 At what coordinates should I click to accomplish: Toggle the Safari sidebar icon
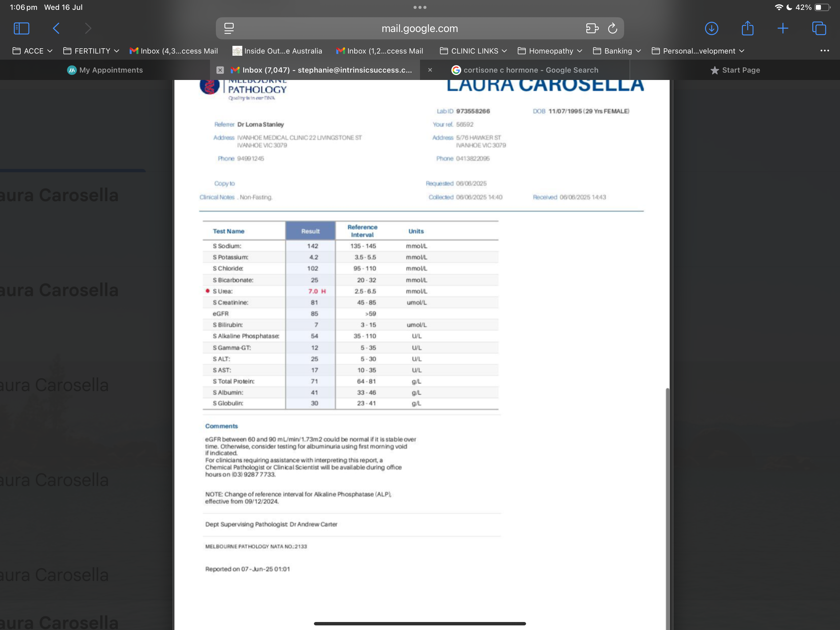(21, 28)
